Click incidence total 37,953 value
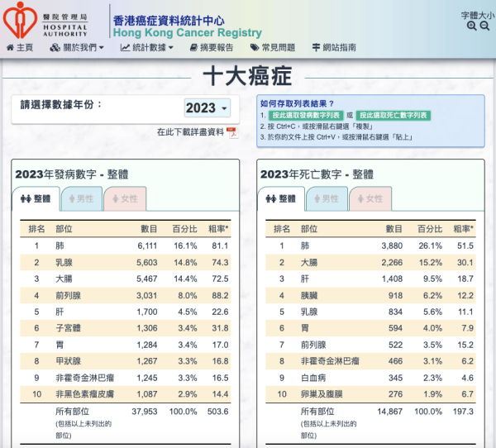Image resolution: width=496 pixels, height=448 pixels. point(144,412)
